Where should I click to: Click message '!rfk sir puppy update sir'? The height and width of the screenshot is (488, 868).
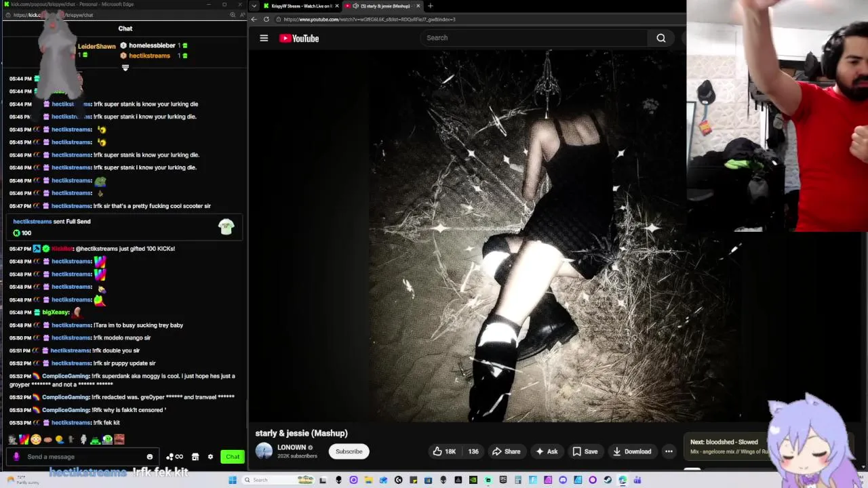pos(125,363)
